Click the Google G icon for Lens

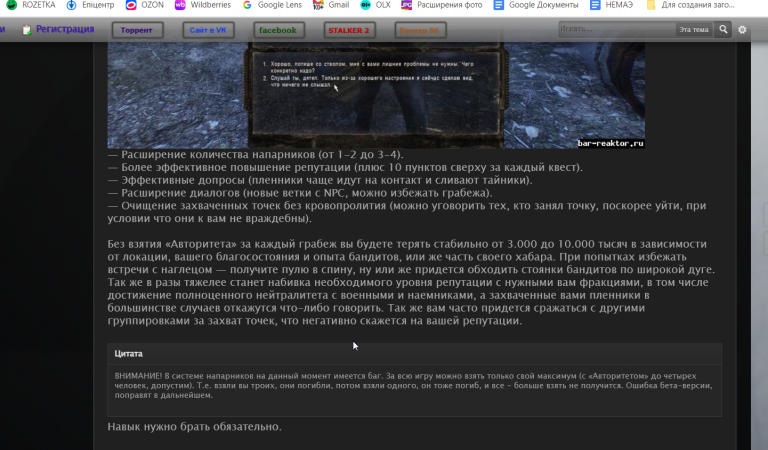[x=247, y=5]
